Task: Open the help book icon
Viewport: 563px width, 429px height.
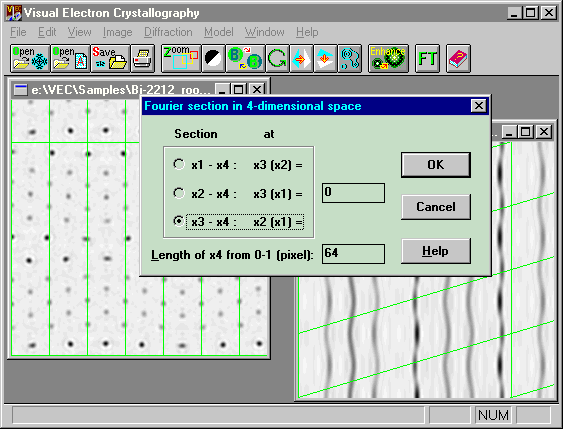Action: tap(458, 59)
